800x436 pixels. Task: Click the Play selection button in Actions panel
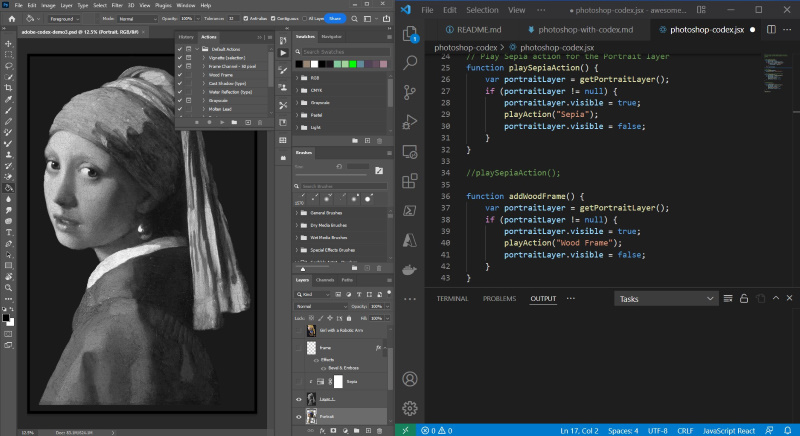coord(221,122)
